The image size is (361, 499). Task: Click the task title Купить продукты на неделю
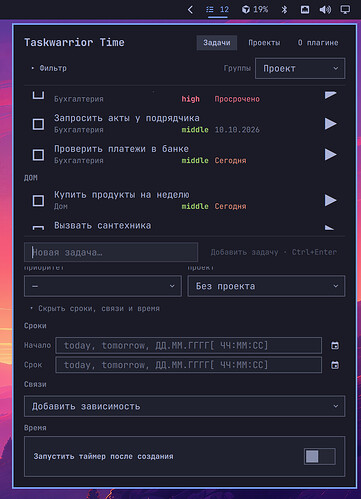click(122, 194)
